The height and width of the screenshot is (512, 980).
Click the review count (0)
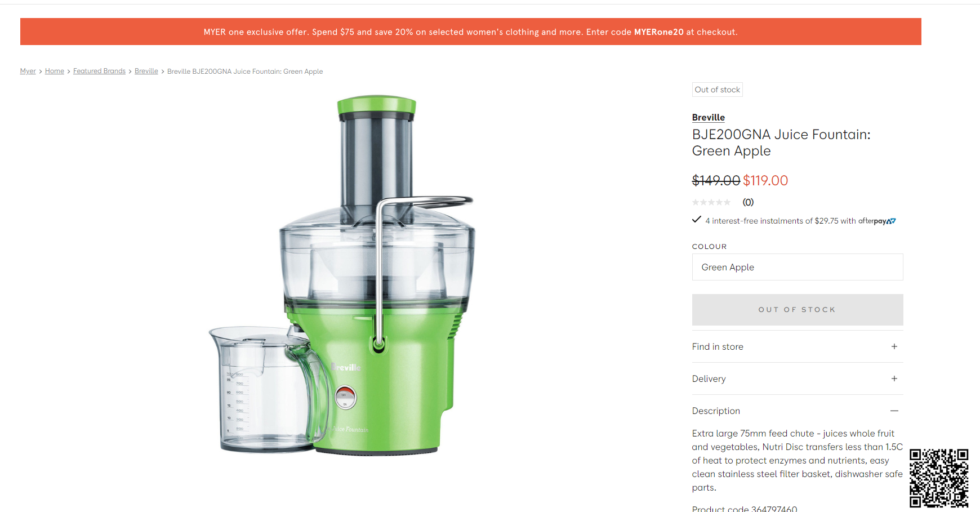point(748,202)
